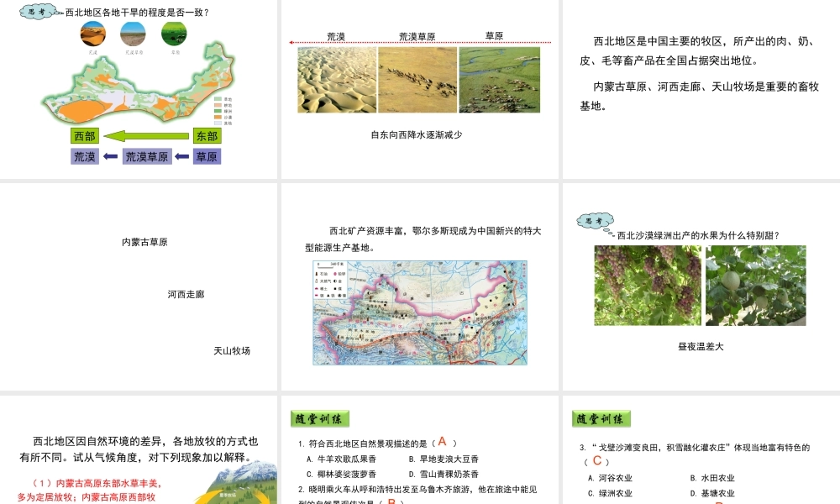Select the green 东部 box
This screenshot has height=504, width=840.
[207, 136]
